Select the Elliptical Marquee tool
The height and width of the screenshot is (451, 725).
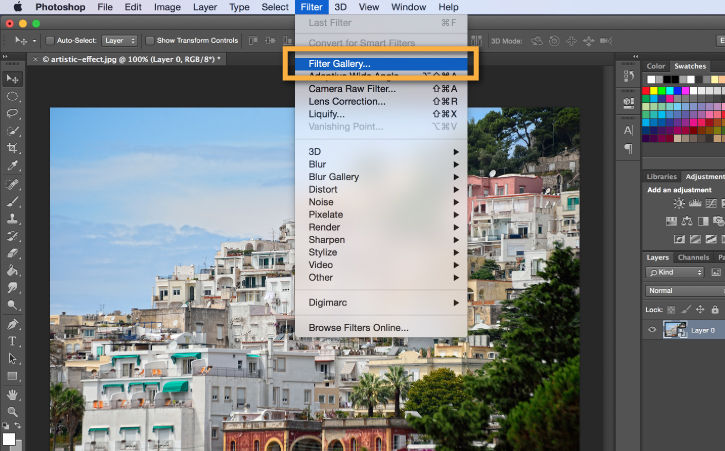[x=12, y=97]
